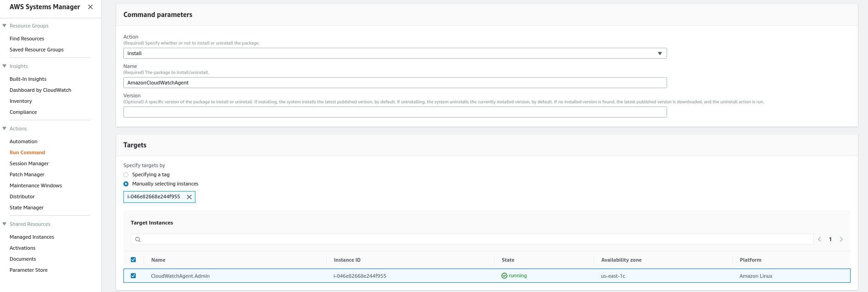Viewport: 868px width, 292px height.
Task: Open the Patch Manager page
Action: pyautogui.click(x=27, y=174)
